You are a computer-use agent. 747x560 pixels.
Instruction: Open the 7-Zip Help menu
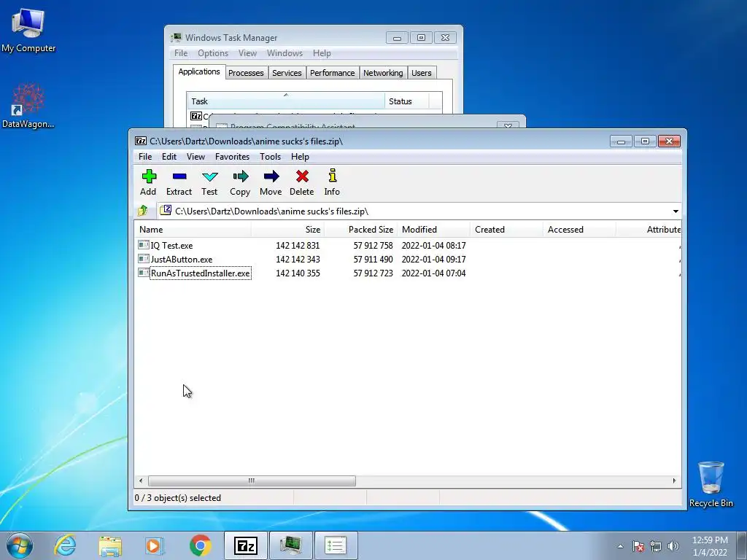click(300, 157)
